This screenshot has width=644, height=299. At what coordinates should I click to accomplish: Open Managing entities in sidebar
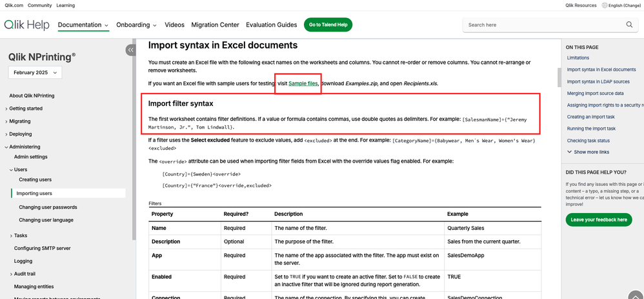coord(34,287)
